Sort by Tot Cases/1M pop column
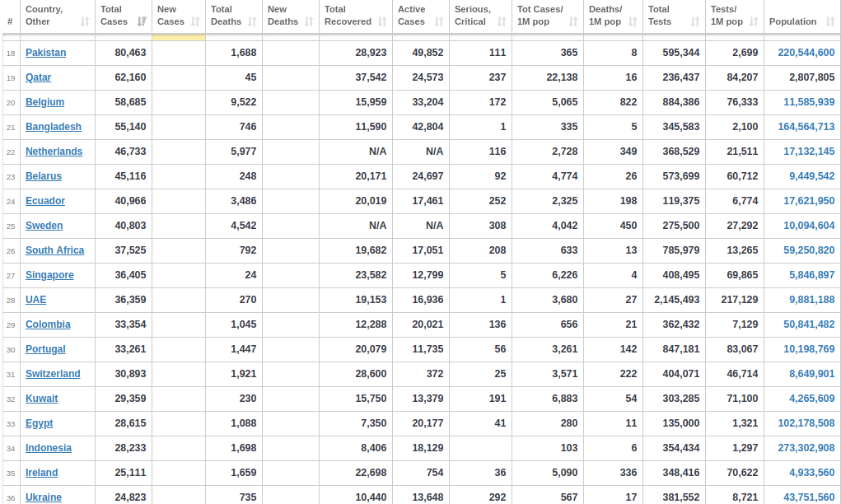The height and width of the screenshot is (504, 841). pos(548,16)
